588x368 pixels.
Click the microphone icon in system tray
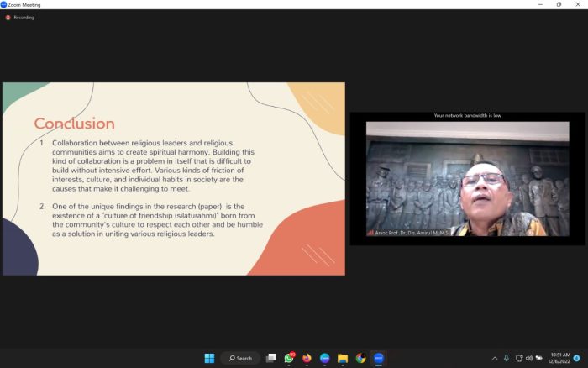pyautogui.click(x=506, y=358)
